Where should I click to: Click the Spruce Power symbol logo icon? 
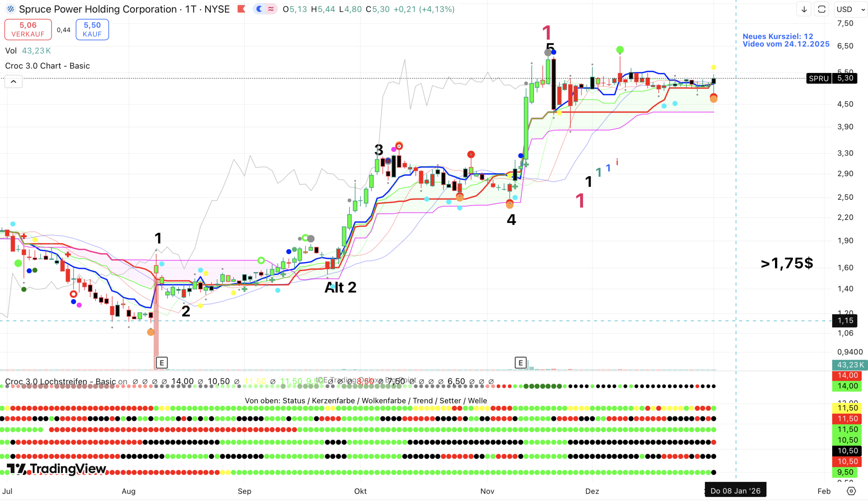point(10,9)
